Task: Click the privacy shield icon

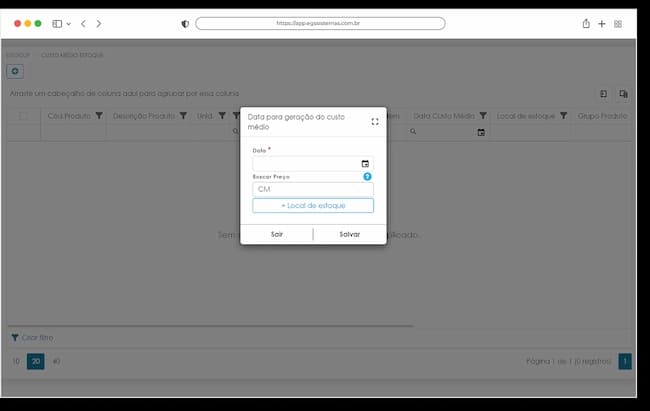Action: tap(185, 24)
